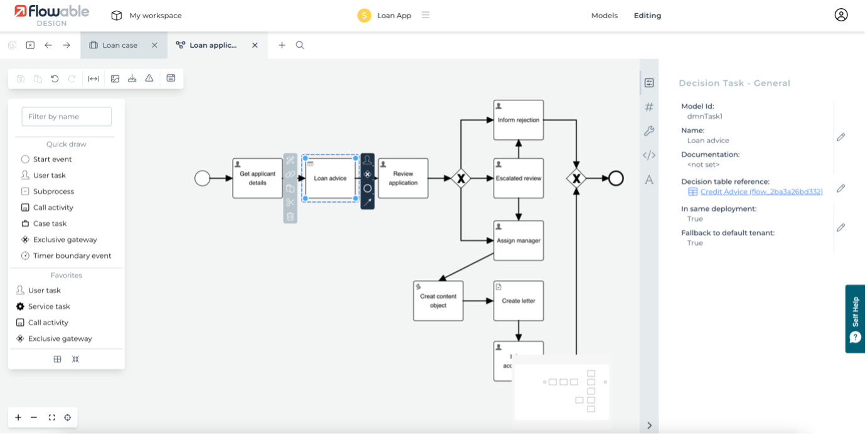Click the hash symbol panel icon
Image resolution: width=868 pixels, height=435 pixels.
[x=649, y=107]
